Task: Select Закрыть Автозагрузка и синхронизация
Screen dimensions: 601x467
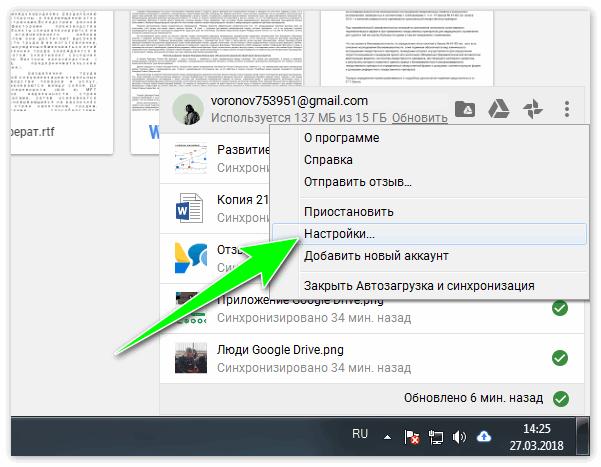Action: (x=429, y=286)
